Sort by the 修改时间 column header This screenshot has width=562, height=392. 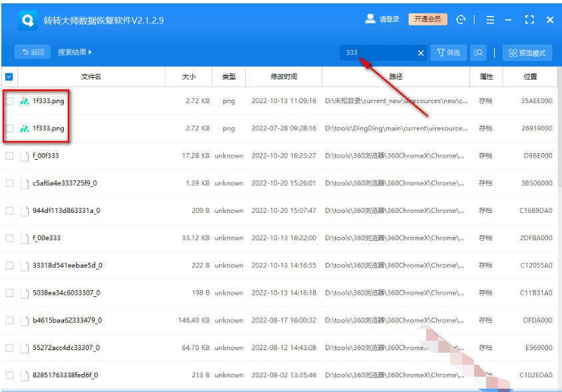tap(284, 77)
